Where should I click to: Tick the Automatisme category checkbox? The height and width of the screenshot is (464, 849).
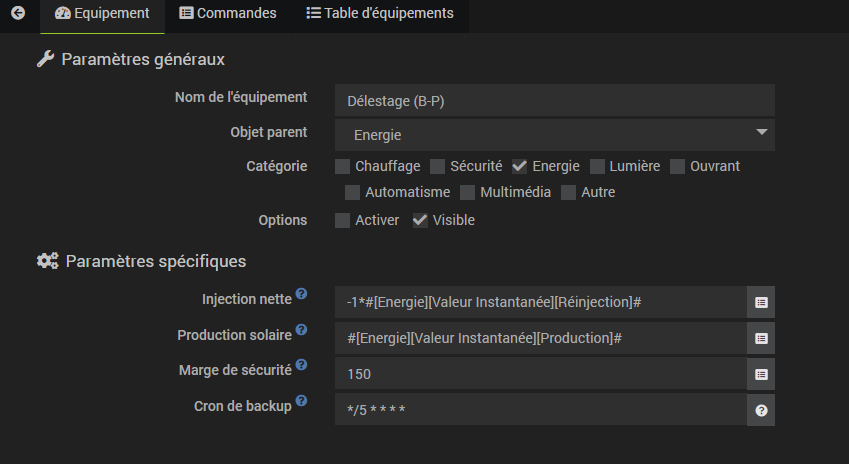352,192
